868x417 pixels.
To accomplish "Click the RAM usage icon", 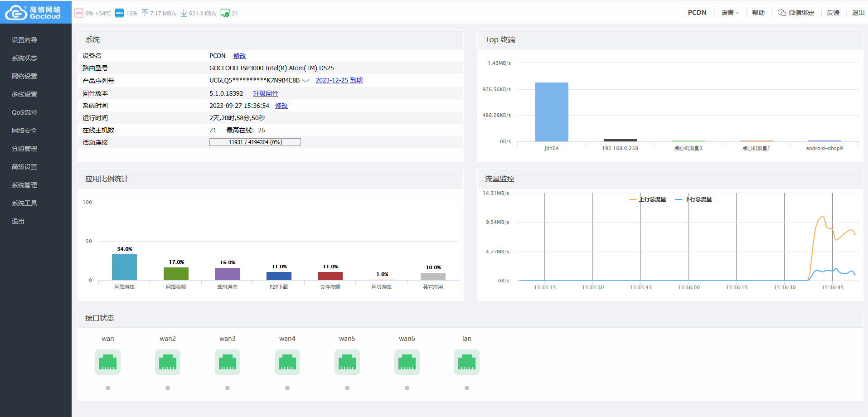I will 119,13.
